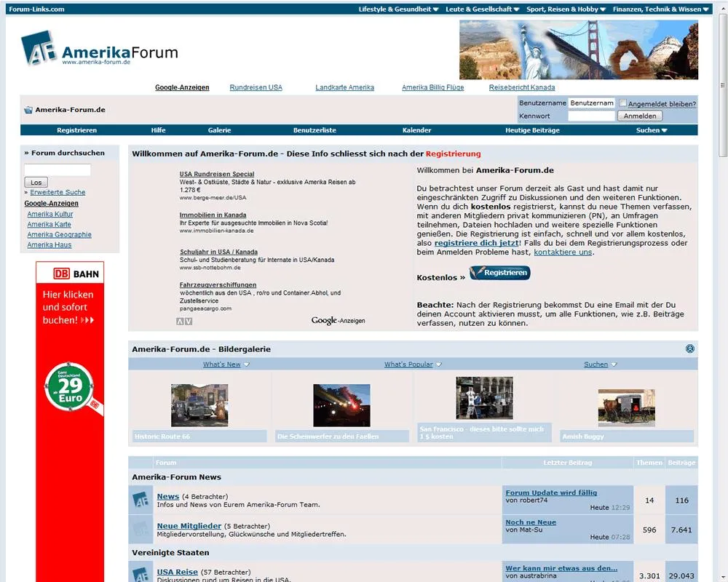Open the Immobilien in Kanada ad
The height and width of the screenshot is (582, 728).
(x=213, y=215)
